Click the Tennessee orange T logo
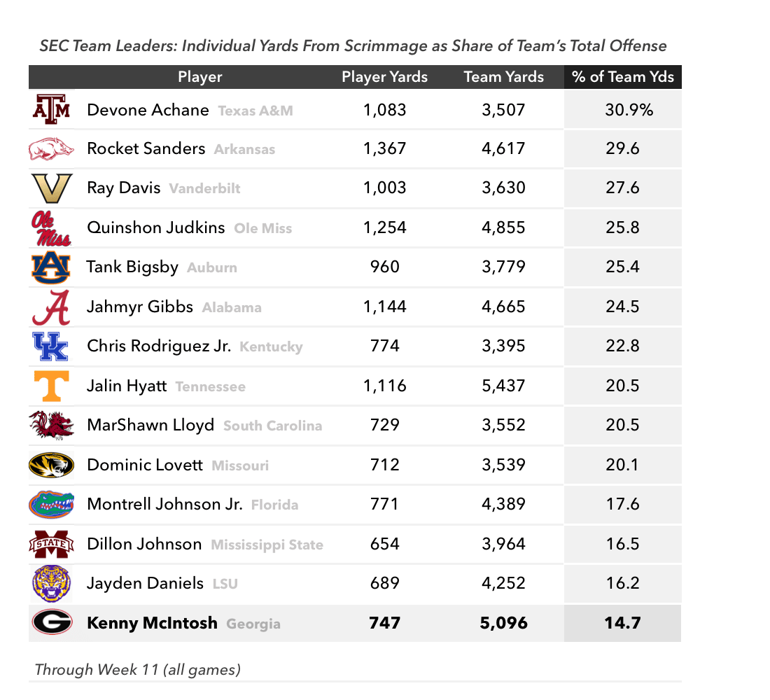770x700 pixels. point(51,386)
